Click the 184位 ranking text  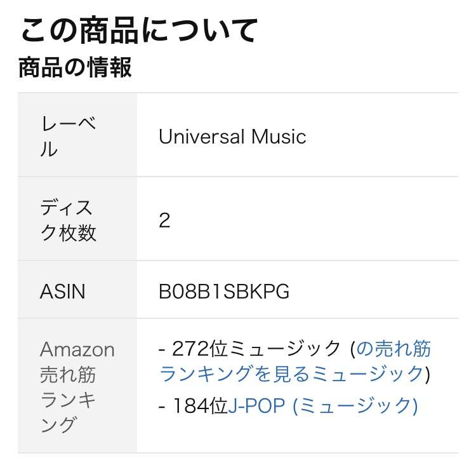coord(199,405)
